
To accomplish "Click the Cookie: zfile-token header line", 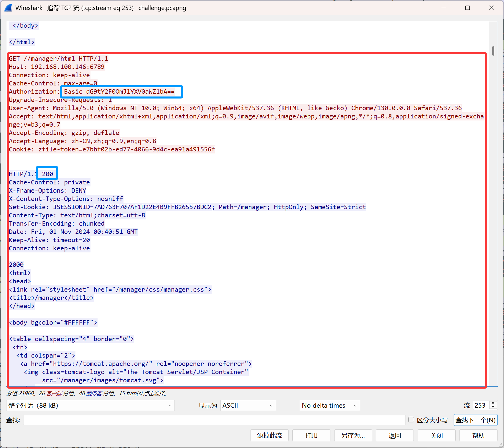I will (112, 149).
